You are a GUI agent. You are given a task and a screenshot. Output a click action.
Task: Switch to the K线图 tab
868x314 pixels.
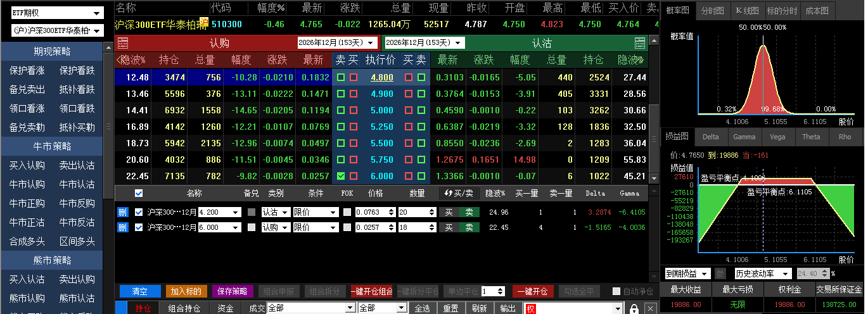(x=747, y=11)
